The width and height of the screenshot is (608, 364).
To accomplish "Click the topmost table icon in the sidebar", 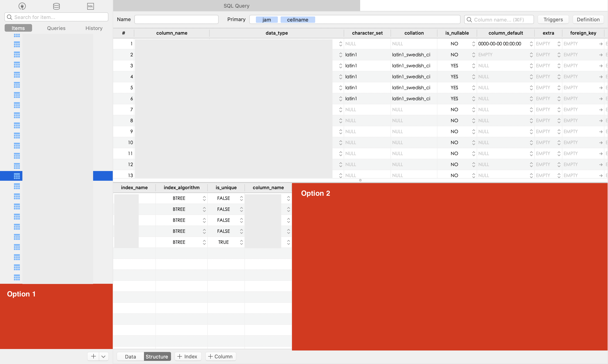I will (x=16, y=35).
